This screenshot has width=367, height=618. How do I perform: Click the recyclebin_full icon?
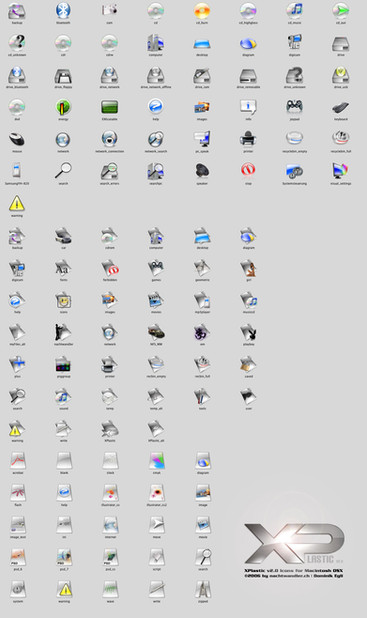[340, 139]
